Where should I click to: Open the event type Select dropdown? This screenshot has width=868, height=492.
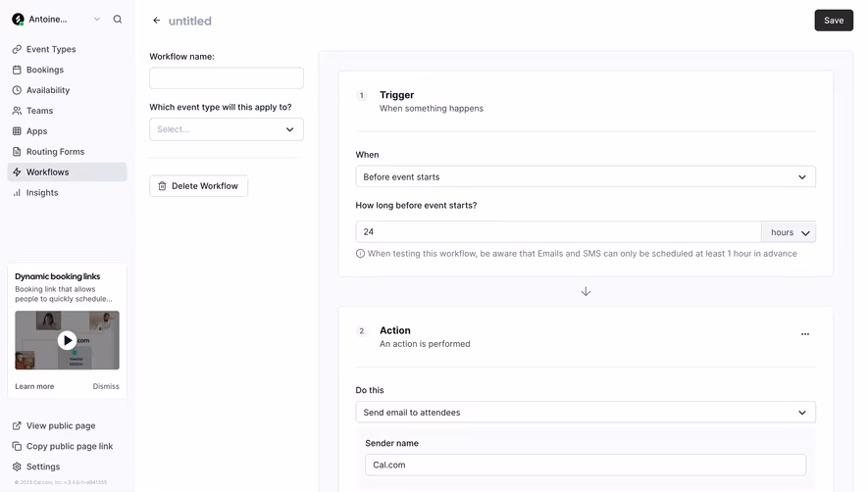(227, 129)
